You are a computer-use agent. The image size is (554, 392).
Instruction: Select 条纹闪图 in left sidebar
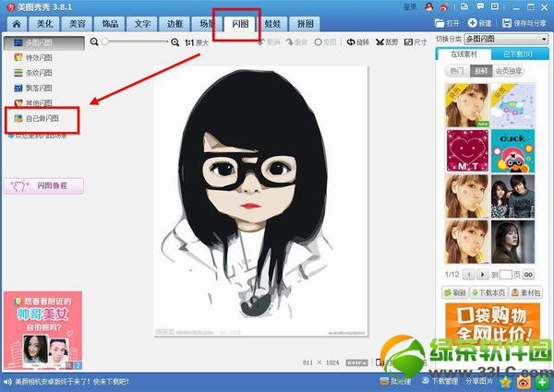(33, 73)
